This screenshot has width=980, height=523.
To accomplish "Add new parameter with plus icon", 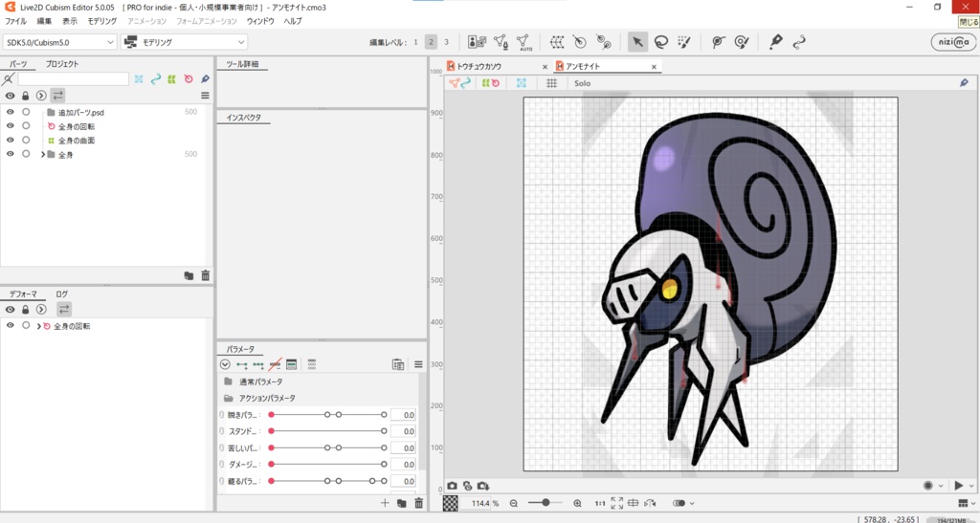I will [x=385, y=503].
